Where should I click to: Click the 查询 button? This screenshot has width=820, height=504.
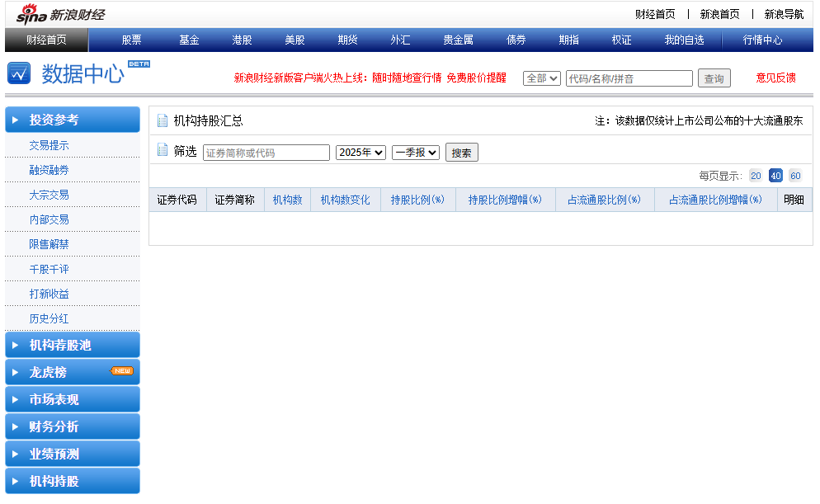click(x=714, y=78)
